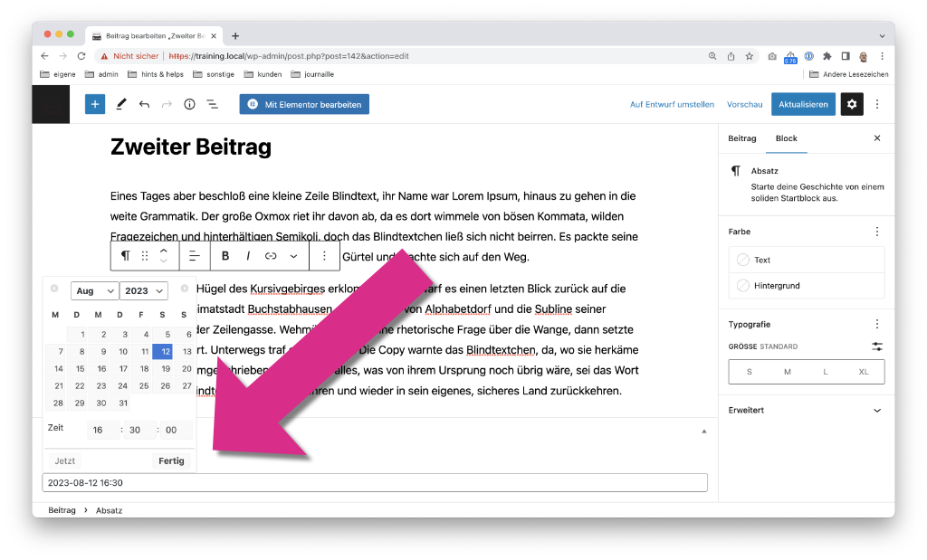This screenshot has width=927, height=560.
Task: Expand the Erweitert panel
Action: click(x=807, y=410)
